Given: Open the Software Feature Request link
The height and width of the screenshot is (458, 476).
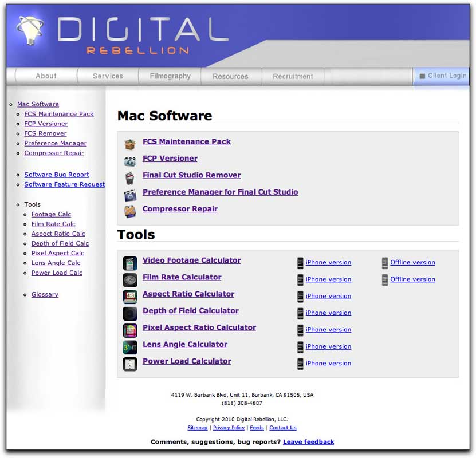Looking at the screenshot, I should pyautogui.click(x=64, y=184).
